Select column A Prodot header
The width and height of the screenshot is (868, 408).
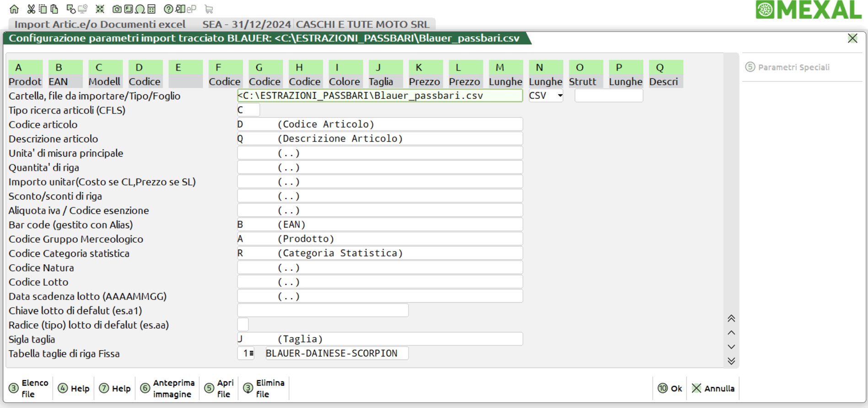click(x=25, y=74)
